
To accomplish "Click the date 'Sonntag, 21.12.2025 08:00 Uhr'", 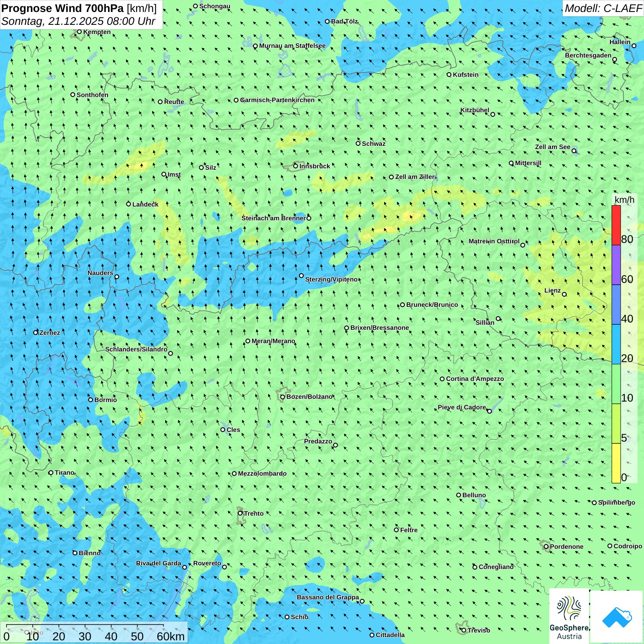I will click(x=78, y=21).
